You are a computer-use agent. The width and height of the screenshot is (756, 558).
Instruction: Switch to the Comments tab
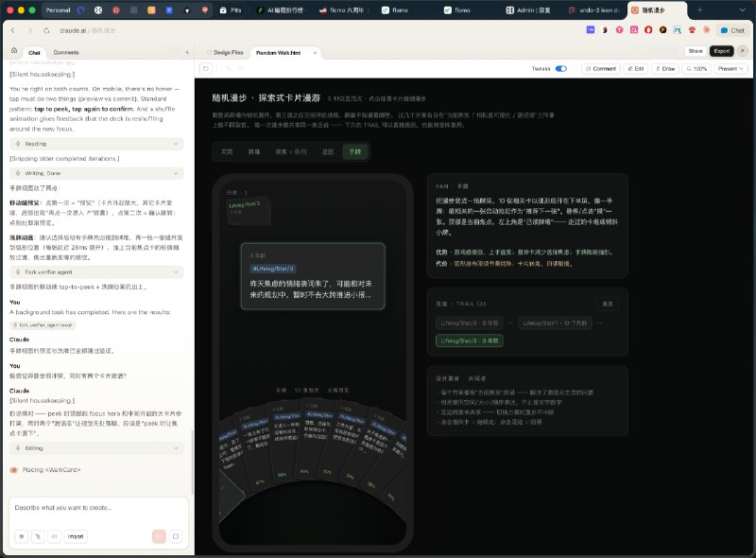point(66,52)
